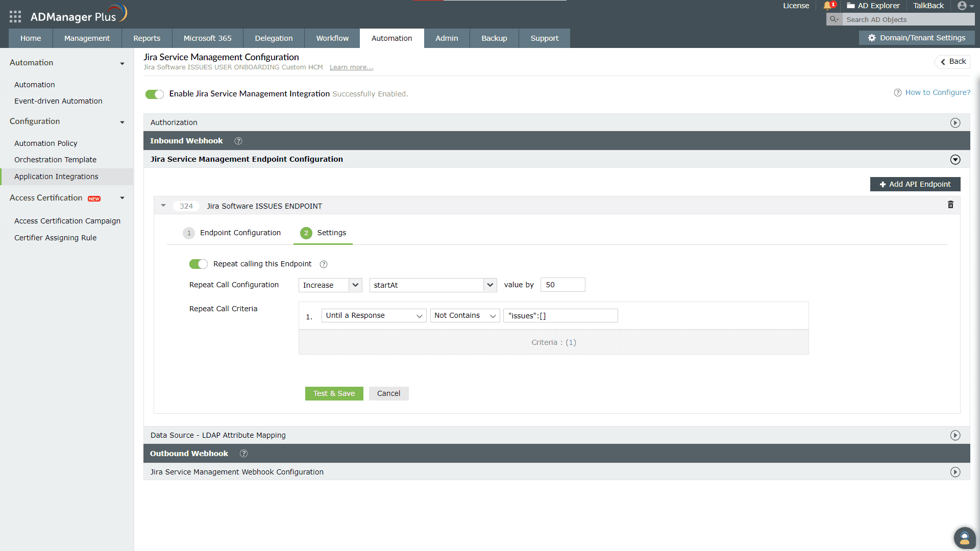Expand Data Source - LDAP Attribute Mapping
This screenshot has width=980, height=551.
(x=955, y=436)
